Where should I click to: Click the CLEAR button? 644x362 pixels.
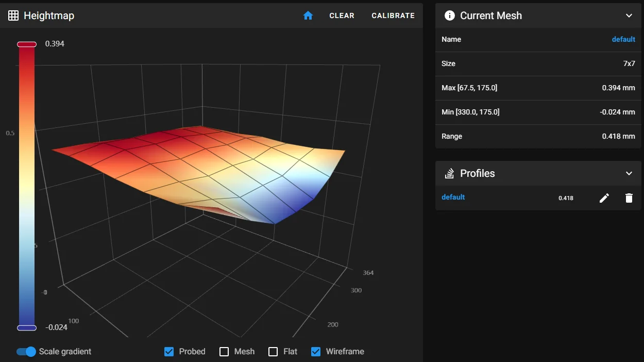point(342,15)
